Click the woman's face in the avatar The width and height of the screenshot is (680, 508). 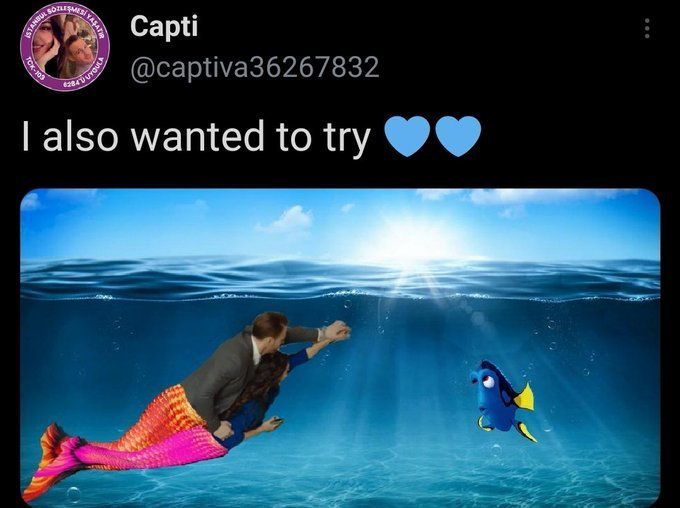point(44,39)
